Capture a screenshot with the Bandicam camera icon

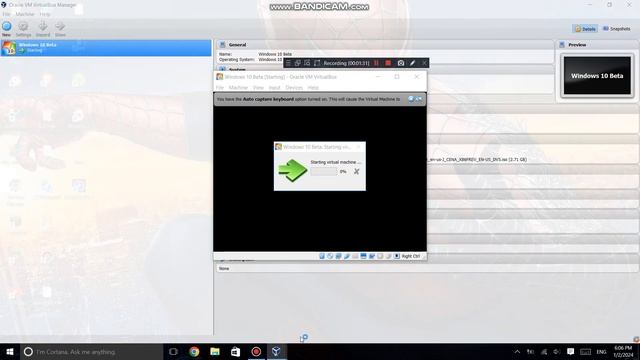[x=401, y=63]
